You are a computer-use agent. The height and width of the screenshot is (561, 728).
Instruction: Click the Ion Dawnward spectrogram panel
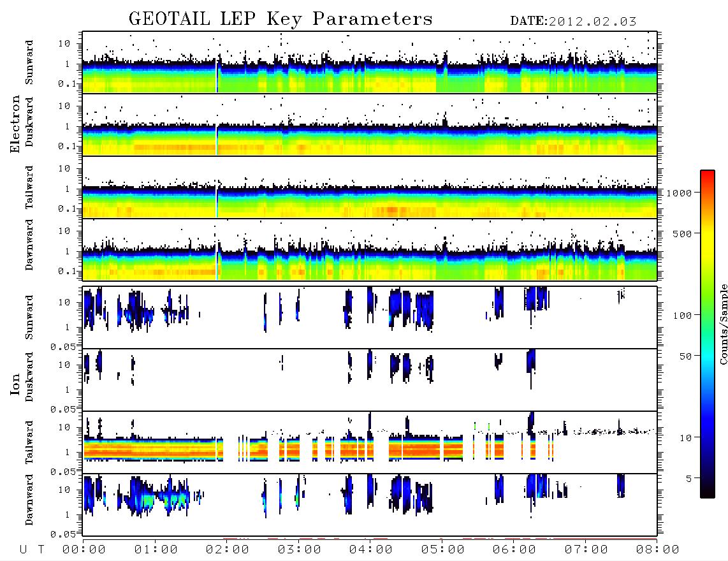[x=370, y=505]
